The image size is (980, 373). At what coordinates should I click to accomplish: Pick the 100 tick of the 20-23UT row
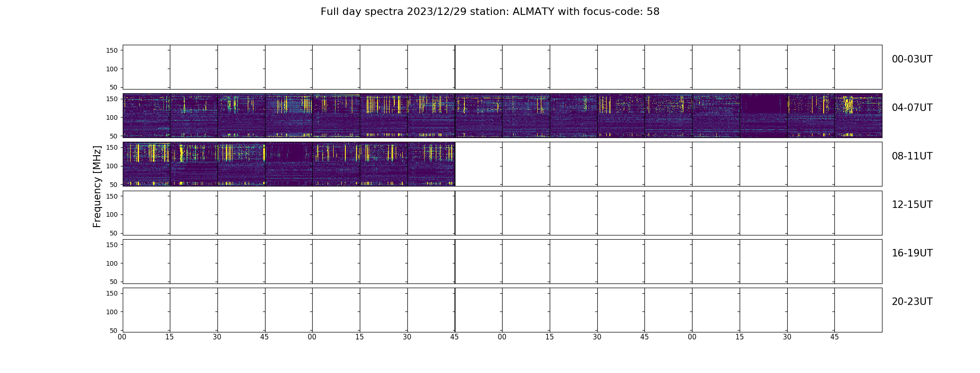112,312
